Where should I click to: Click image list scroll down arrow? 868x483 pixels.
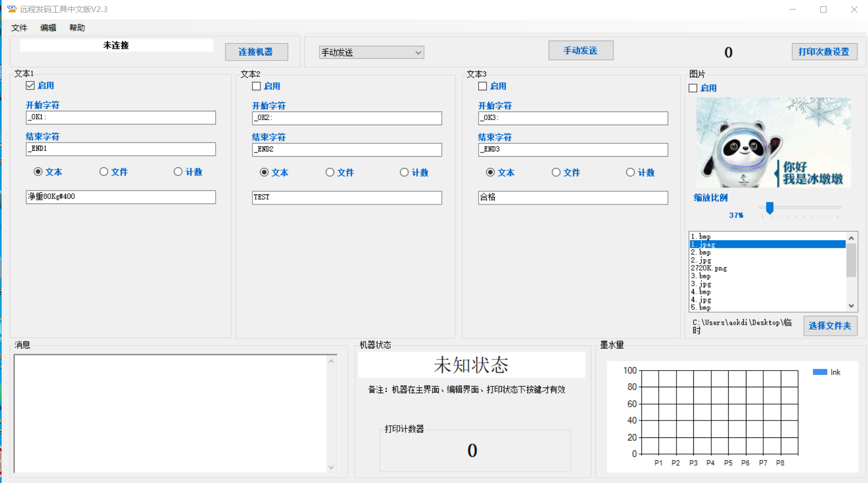pyautogui.click(x=851, y=306)
